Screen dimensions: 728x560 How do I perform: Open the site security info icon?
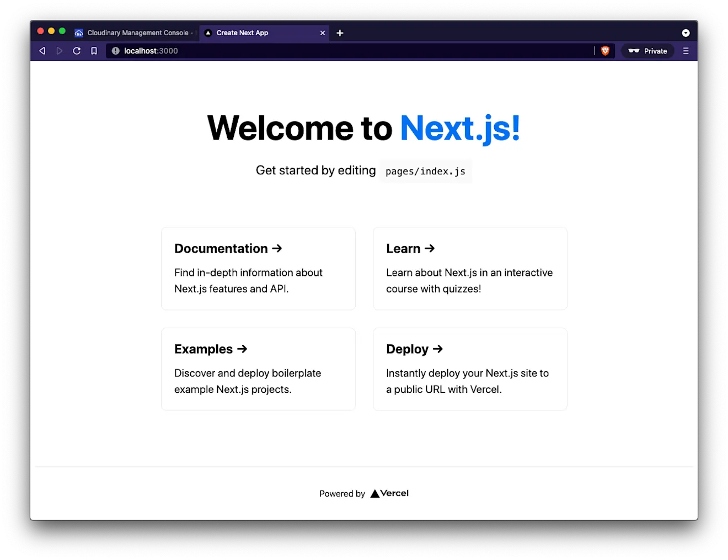[x=116, y=51]
